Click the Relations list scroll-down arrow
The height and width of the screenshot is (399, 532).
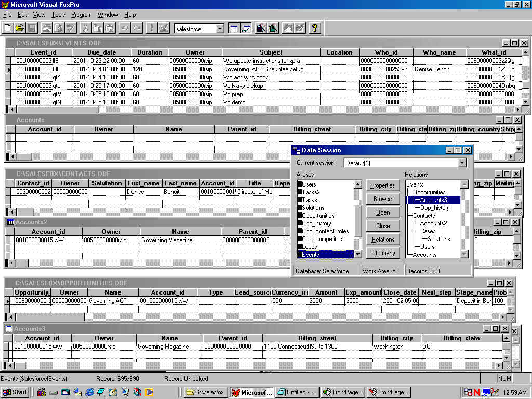[464, 254]
